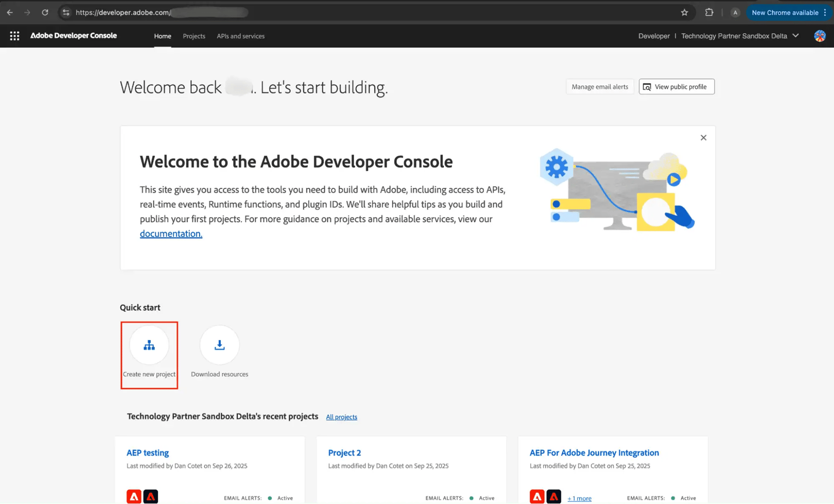The height and width of the screenshot is (504, 834).
Task: Open the documentation link
Action: 170,233
